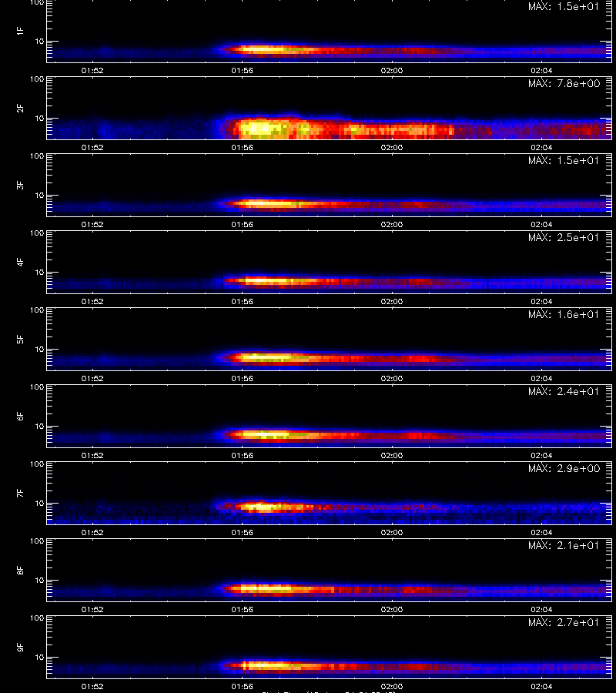Viewport: 616px width, 693px height.
Task: Click the 100 y-axis label of panel 2F
Action: 37,79
